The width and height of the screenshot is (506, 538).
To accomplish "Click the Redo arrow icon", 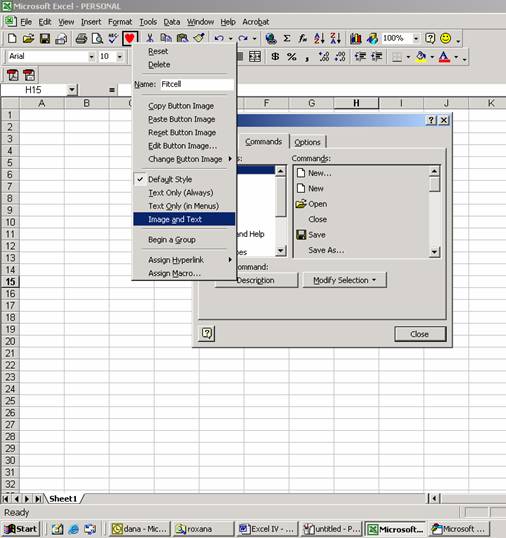I will pyautogui.click(x=243, y=38).
